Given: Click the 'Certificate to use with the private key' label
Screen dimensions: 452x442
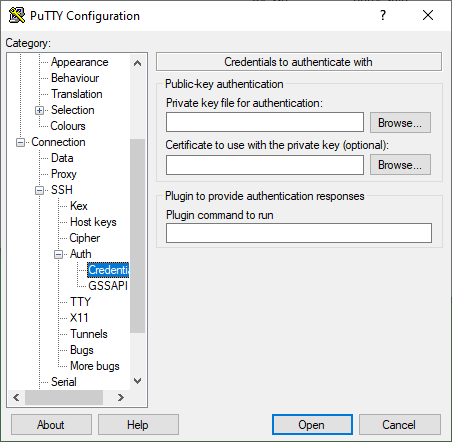Looking at the screenshot, I should (277, 145).
